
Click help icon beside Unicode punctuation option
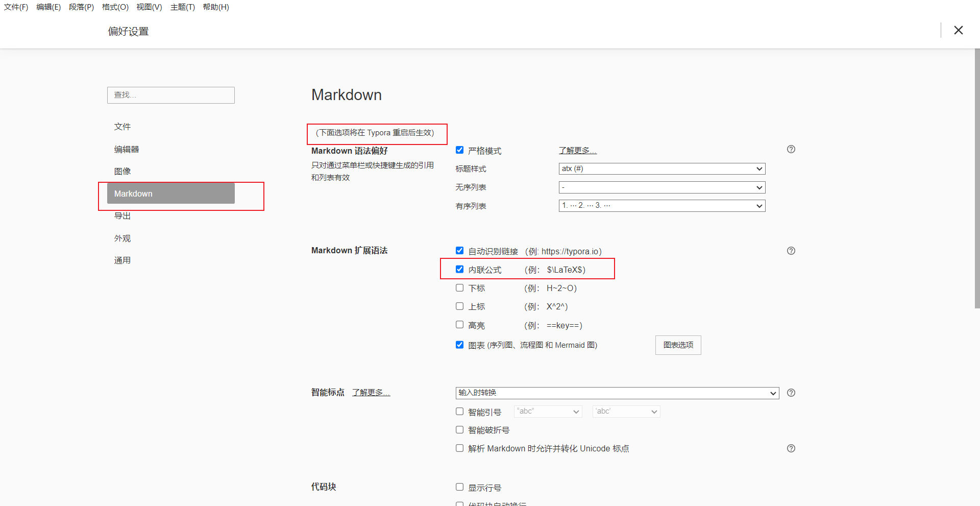[x=791, y=448]
